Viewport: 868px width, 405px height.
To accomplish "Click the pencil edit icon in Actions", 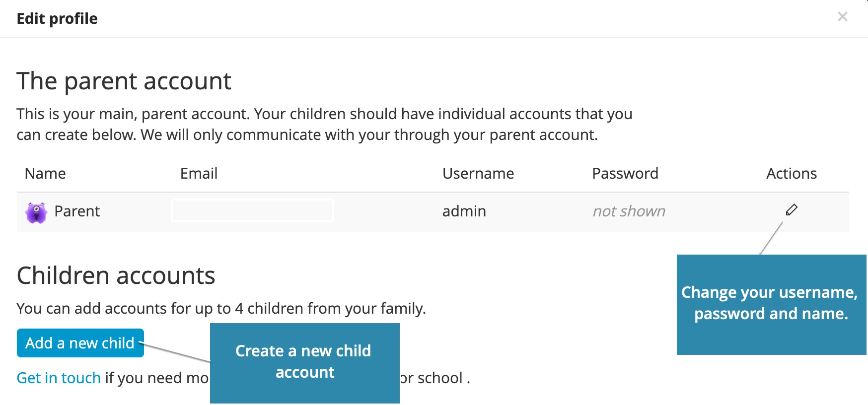I will pyautogui.click(x=792, y=210).
